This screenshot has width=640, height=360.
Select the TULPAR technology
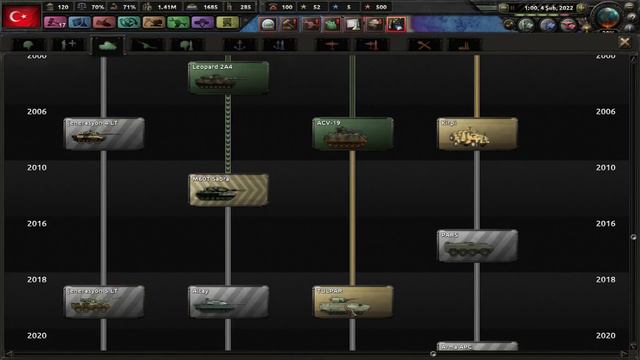tap(353, 302)
